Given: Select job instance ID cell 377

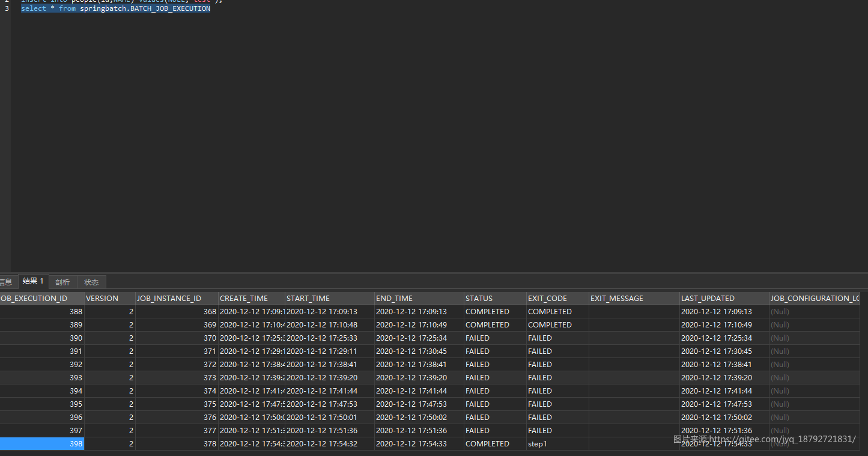Looking at the screenshot, I should coord(177,431).
